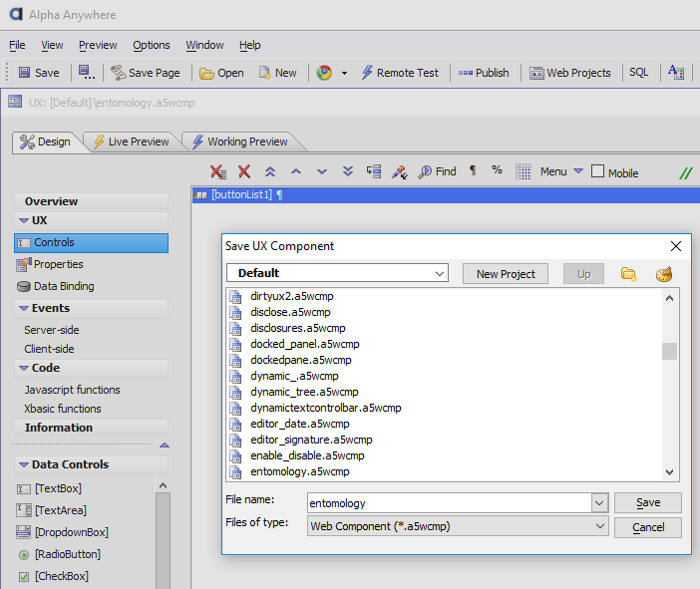Open the Menu dropdown in controls toolbar

pos(561,171)
